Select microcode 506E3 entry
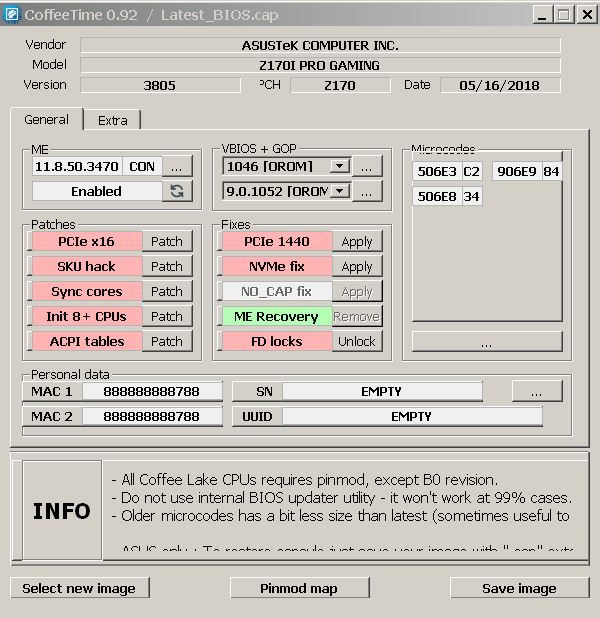 (448, 171)
